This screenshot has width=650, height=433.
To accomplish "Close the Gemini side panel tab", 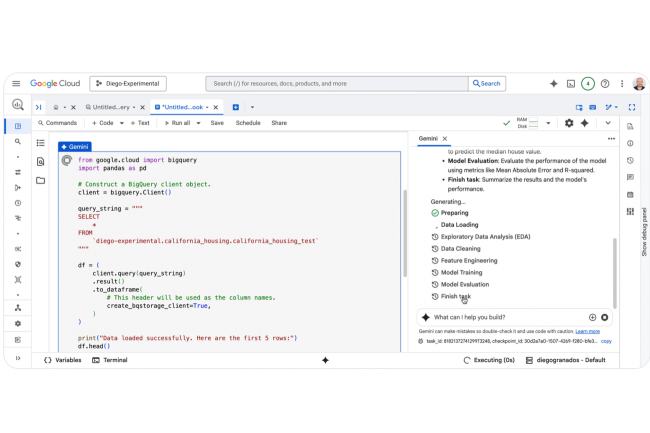I will (444, 139).
